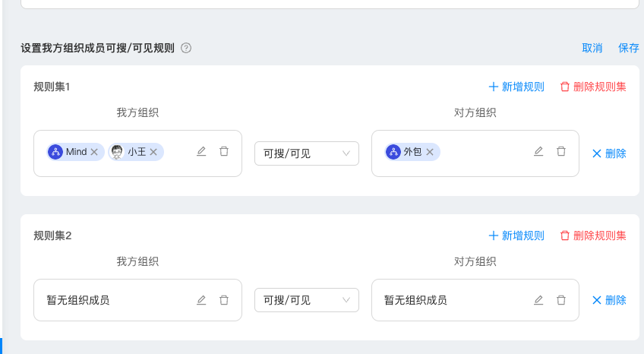The image size is (644, 354).
Task: Click the help question mark icon
Action: click(186, 48)
